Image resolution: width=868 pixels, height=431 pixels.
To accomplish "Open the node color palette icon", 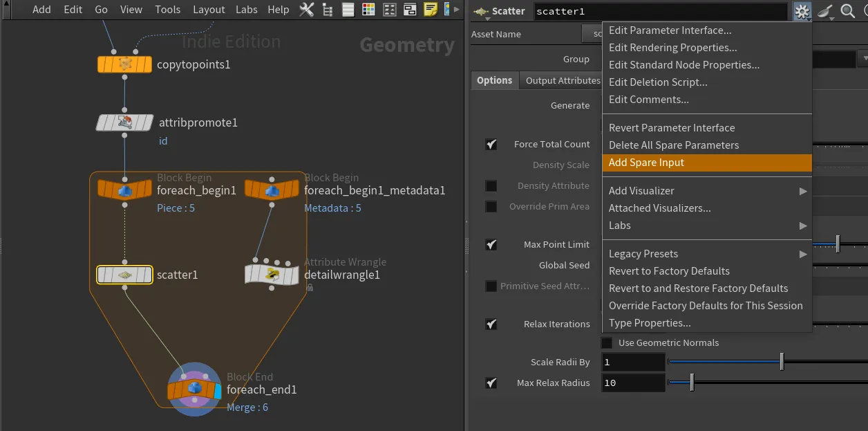I will pyautogui.click(x=369, y=10).
